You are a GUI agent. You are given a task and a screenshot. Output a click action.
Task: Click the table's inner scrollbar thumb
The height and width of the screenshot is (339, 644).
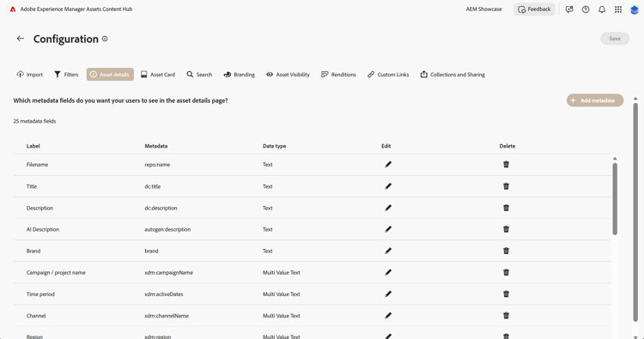pos(615,198)
